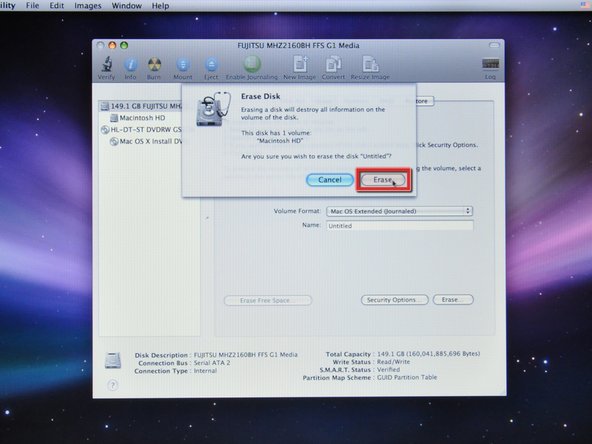Click the Write Status 'Read/Write' text
The height and width of the screenshot is (444, 592).
(x=393, y=362)
